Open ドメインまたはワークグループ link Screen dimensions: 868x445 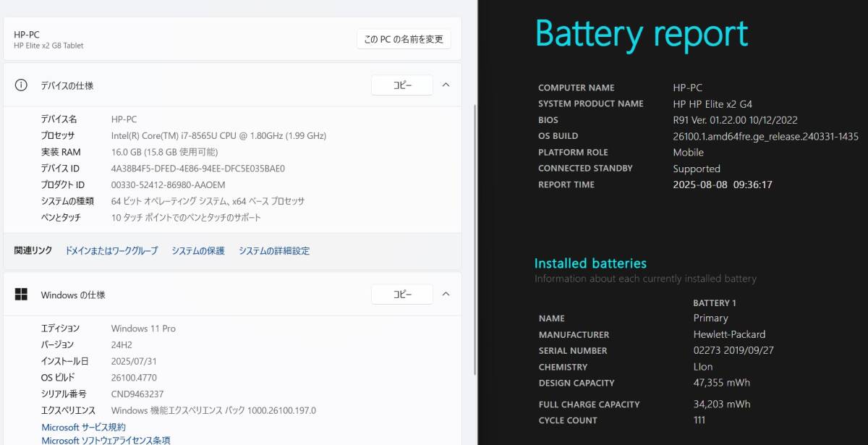[x=111, y=250]
